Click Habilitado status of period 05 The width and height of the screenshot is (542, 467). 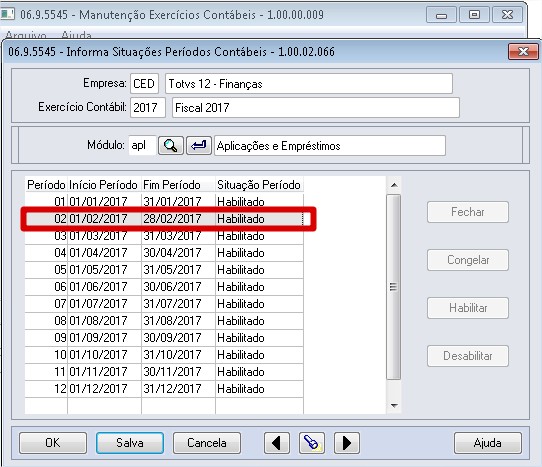click(241, 270)
